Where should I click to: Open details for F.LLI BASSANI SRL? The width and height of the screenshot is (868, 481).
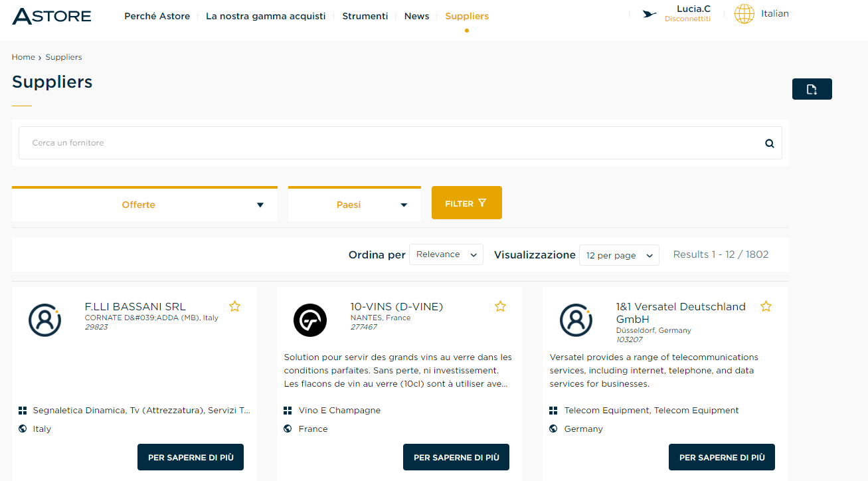click(x=191, y=457)
